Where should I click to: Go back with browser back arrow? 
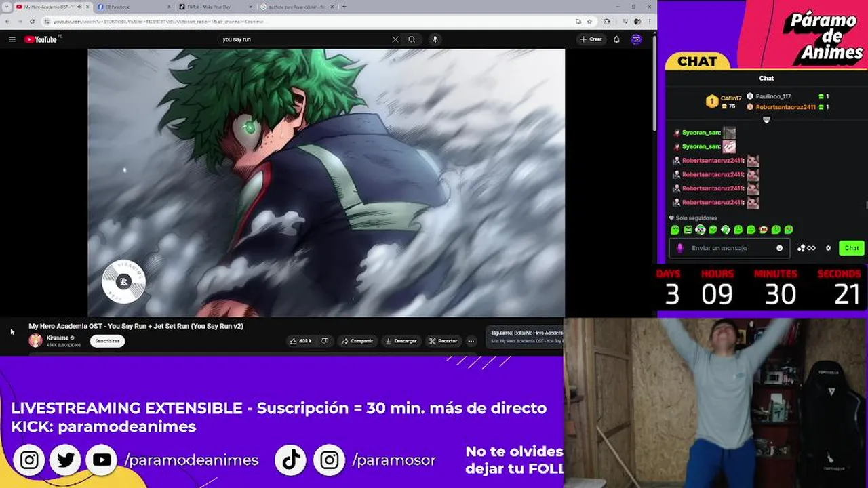pyautogui.click(x=7, y=22)
